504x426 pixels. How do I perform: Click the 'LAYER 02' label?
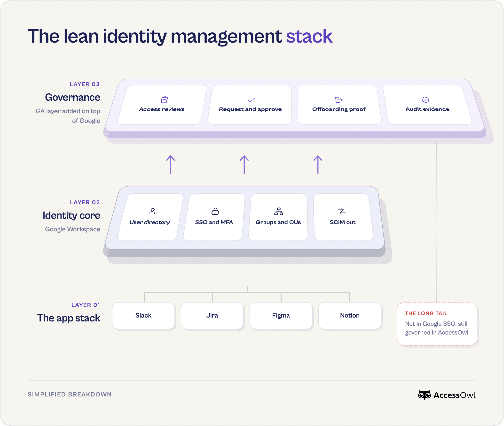(x=85, y=202)
